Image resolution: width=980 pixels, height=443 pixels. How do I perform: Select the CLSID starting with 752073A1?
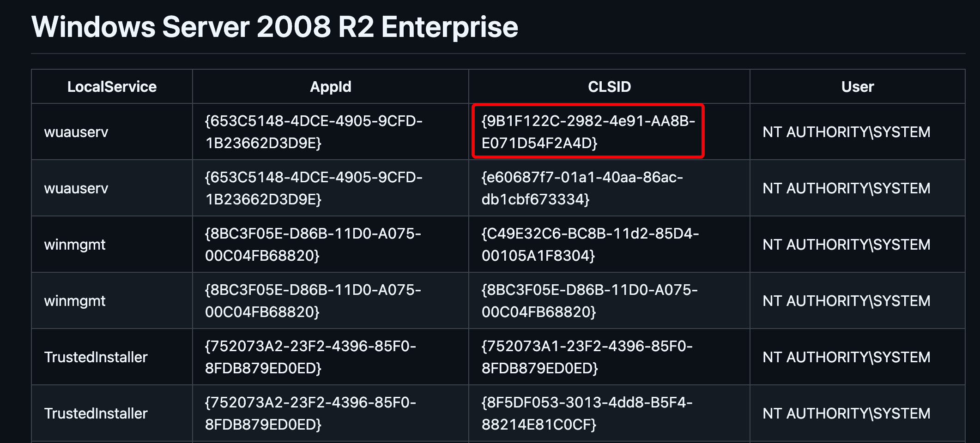click(x=587, y=357)
